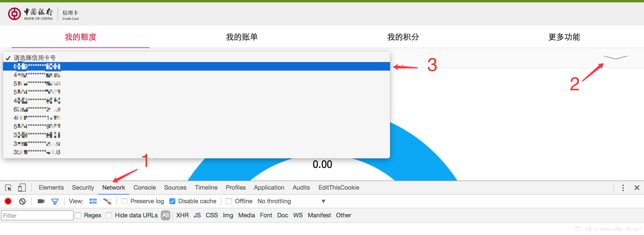Viewport: 644px width, 235px height.
Task: Stop recording network log (red circle)
Action: coord(8,201)
